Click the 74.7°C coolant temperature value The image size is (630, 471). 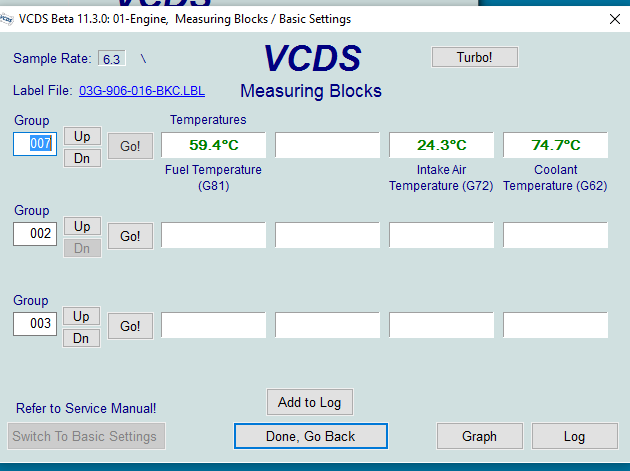pos(555,145)
